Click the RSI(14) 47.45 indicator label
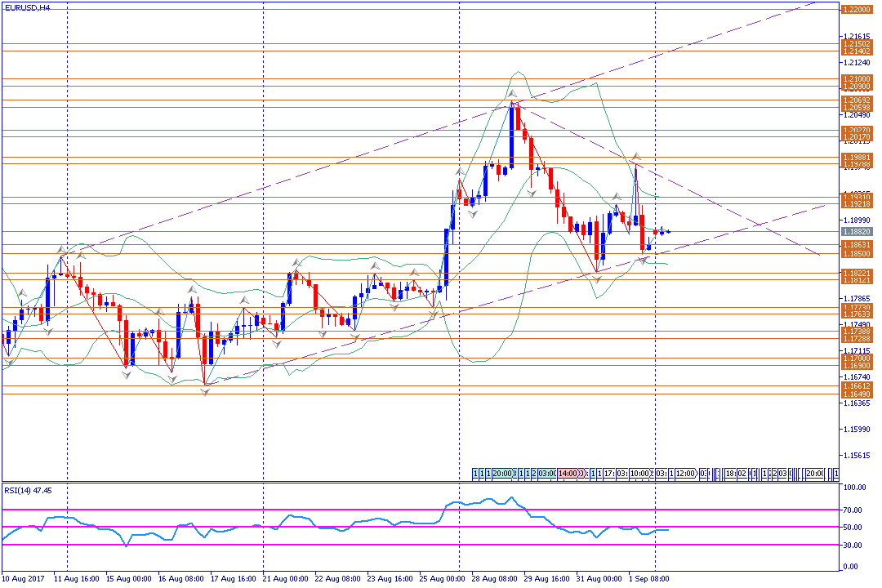 tap(28, 491)
